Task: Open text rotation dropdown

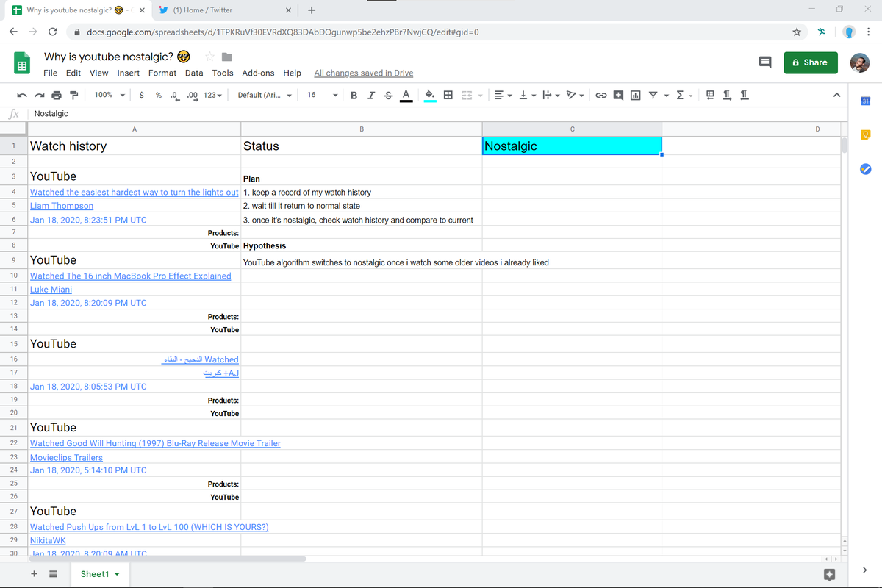Action: [x=575, y=95]
